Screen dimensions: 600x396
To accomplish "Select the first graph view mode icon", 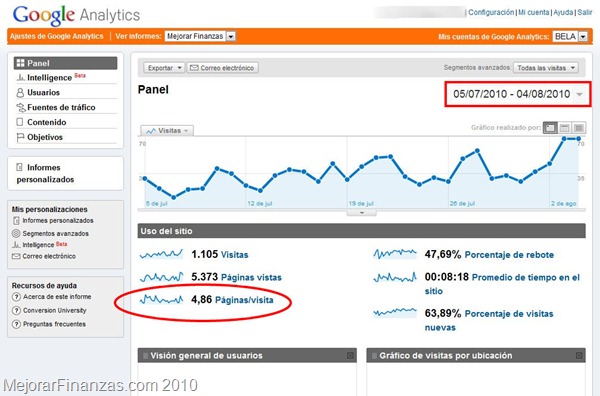I will [550, 127].
